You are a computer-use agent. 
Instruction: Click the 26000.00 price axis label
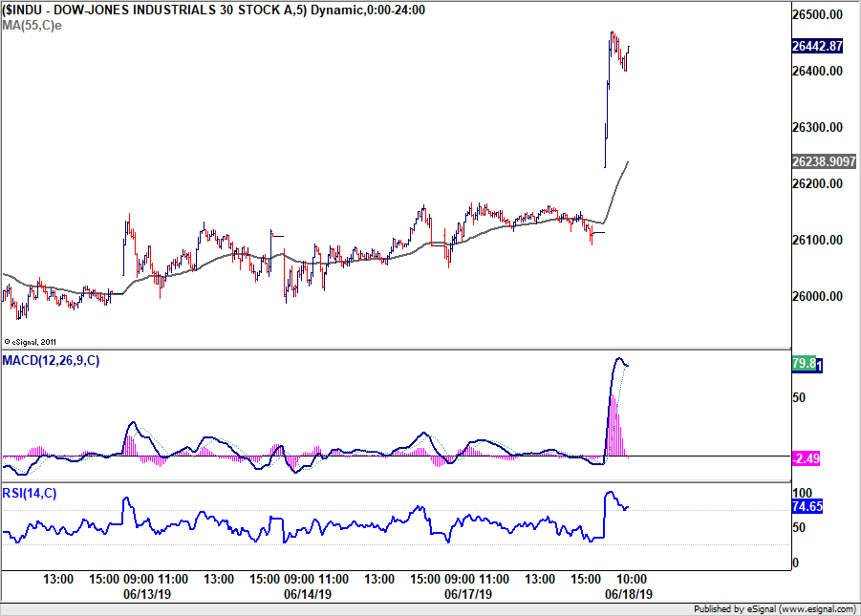pos(817,296)
